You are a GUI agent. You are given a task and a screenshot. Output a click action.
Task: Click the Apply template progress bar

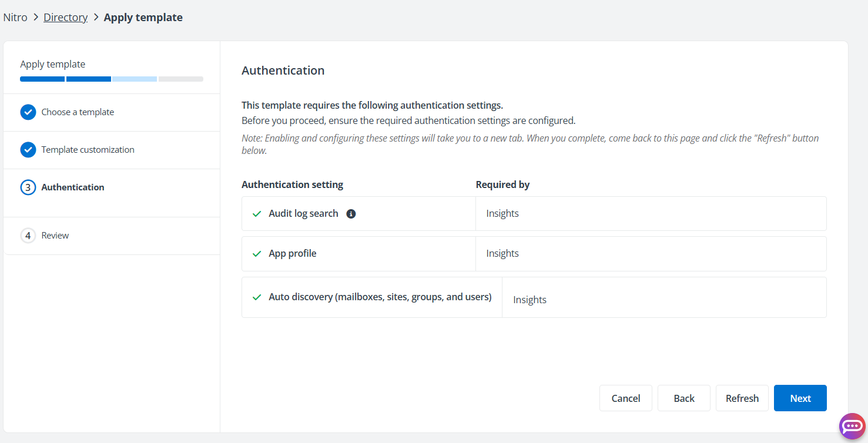click(x=111, y=79)
